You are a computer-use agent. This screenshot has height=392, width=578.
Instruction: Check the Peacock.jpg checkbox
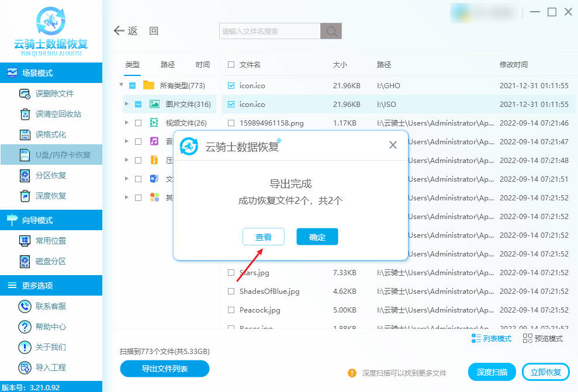[x=231, y=310]
